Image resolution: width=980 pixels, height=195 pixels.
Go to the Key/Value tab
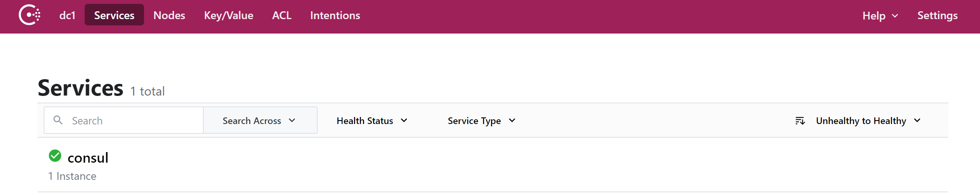tap(228, 15)
